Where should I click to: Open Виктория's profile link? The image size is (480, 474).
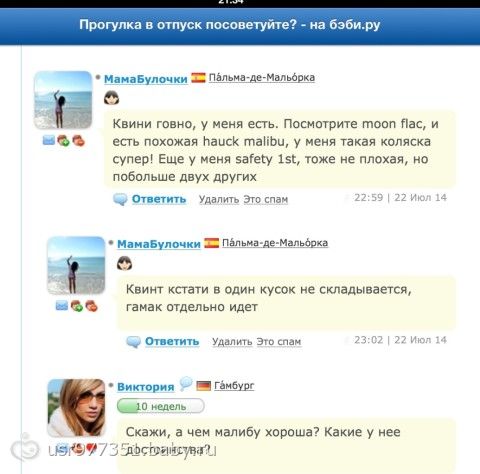coord(146,387)
